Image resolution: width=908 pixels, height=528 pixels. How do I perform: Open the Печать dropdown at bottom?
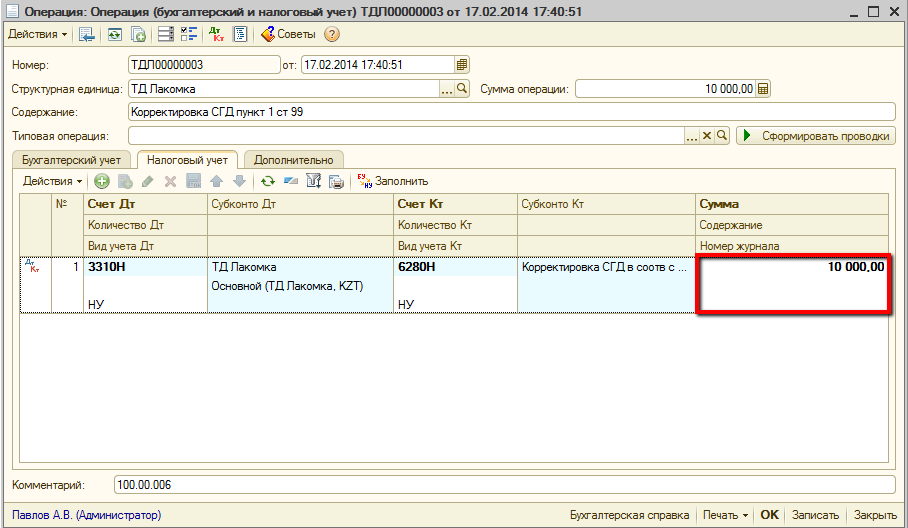725,515
